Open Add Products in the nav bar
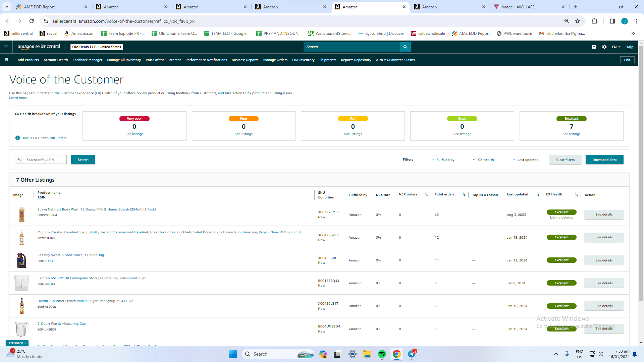The height and width of the screenshot is (362, 644). [28, 60]
